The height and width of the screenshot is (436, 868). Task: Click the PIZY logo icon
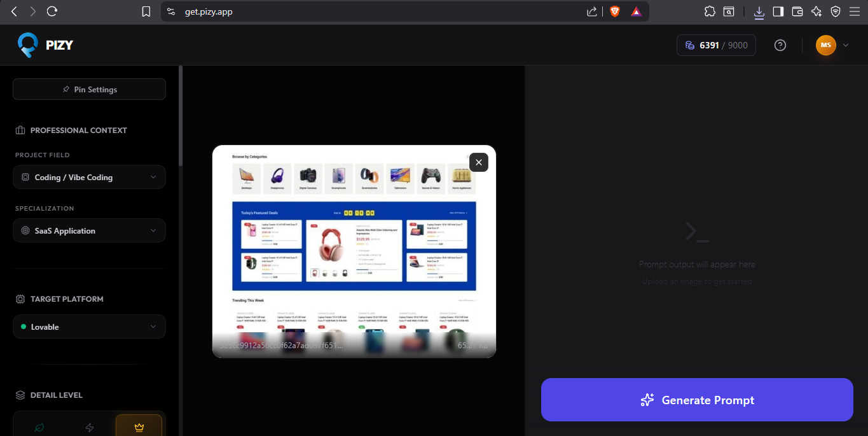pyautogui.click(x=28, y=45)
